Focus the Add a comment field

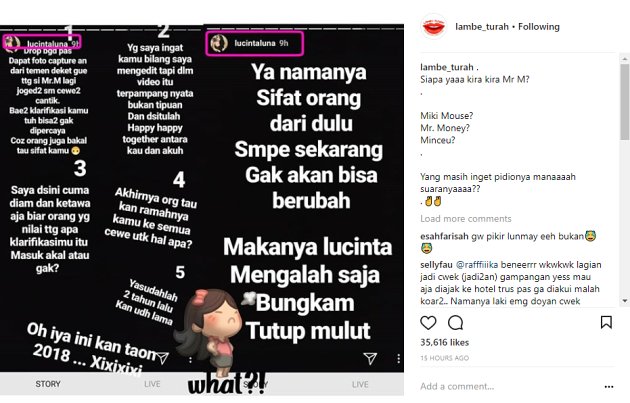(x=508, y=387)
